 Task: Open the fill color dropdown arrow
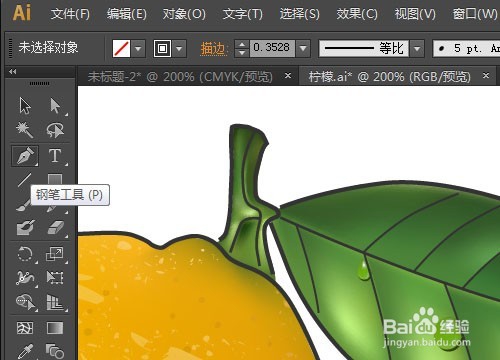pyautogui.click(x=138, y=49)
